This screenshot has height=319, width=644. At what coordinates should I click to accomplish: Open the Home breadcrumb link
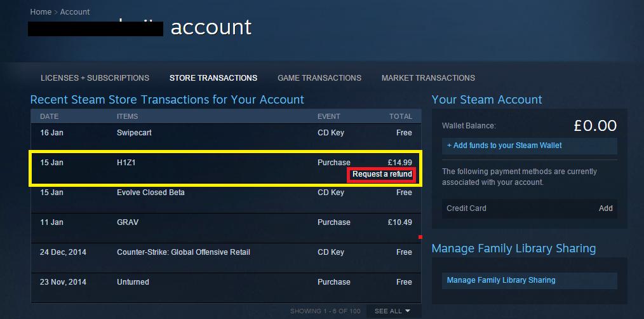point(41,12)
